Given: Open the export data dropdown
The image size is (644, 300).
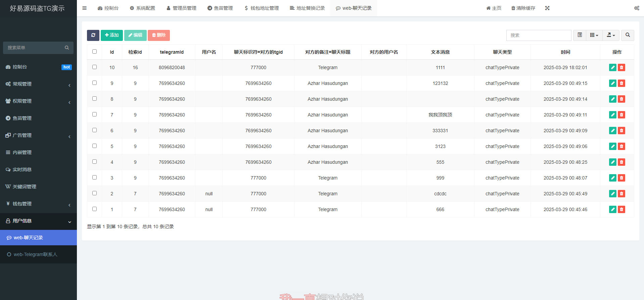Looking at the screenshot, I should click(x=611, y=35).
